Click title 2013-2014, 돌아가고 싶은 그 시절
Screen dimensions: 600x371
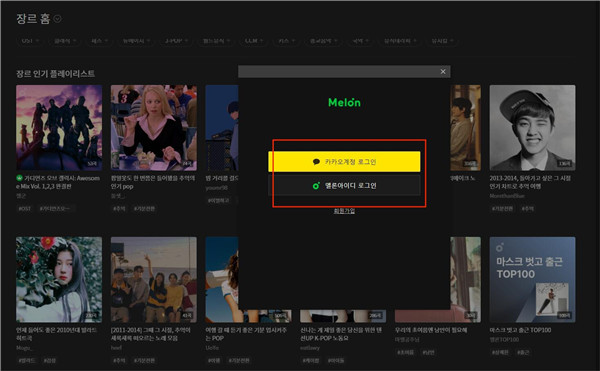coord(530,182)
